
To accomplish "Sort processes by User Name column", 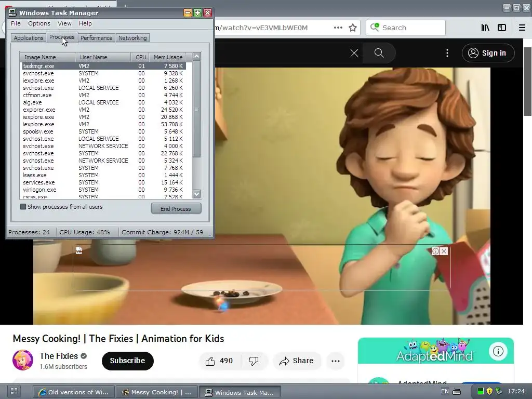I will (103, 57).
